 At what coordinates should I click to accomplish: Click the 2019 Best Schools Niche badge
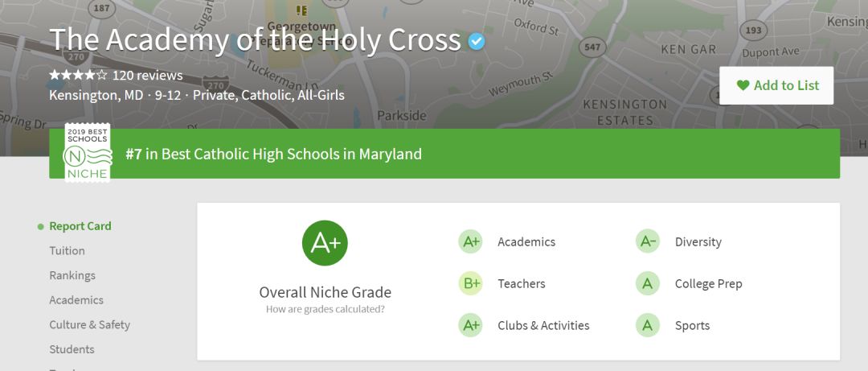pyautogui.click(x=88, y=152)
